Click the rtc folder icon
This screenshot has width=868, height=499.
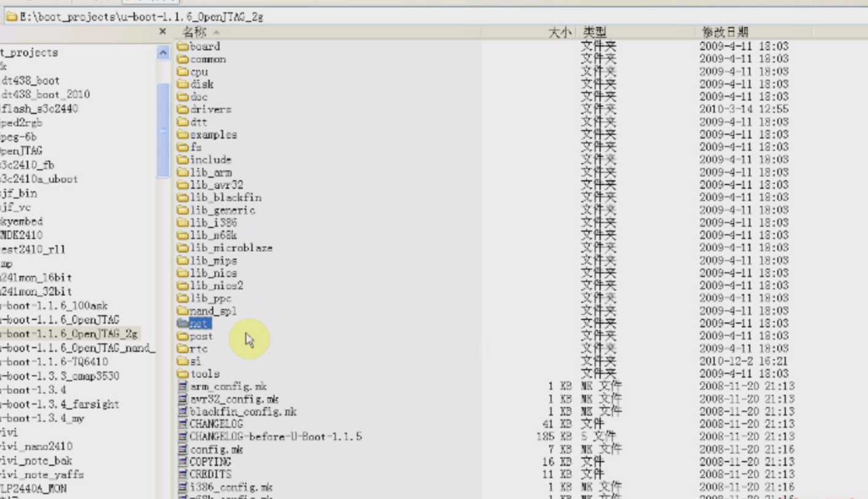coord(183,348)
